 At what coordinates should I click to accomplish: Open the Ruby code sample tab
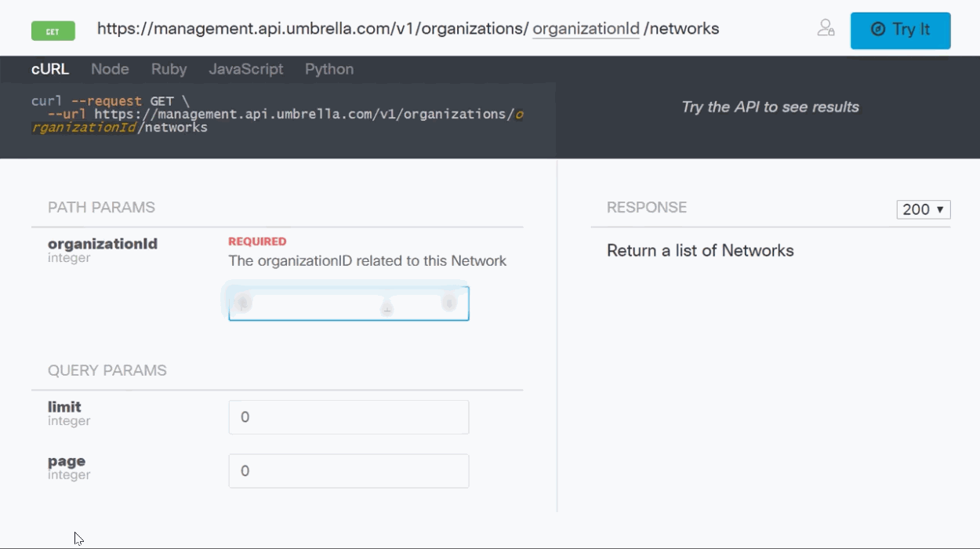coord(169,69)
